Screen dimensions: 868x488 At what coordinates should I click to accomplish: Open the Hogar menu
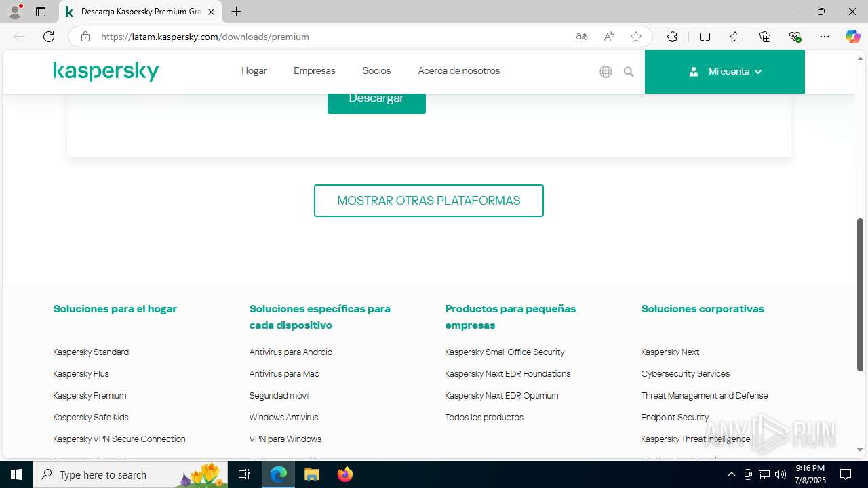pyautogui.click(x=254, y=70)
